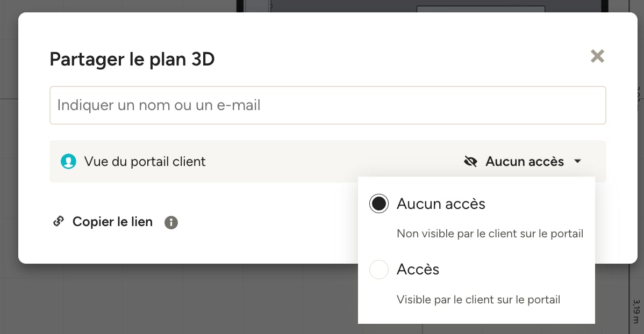Viewport: 644px width, 334px height.
Task: Click the name or e-mail input field
Action: [328, 105]
